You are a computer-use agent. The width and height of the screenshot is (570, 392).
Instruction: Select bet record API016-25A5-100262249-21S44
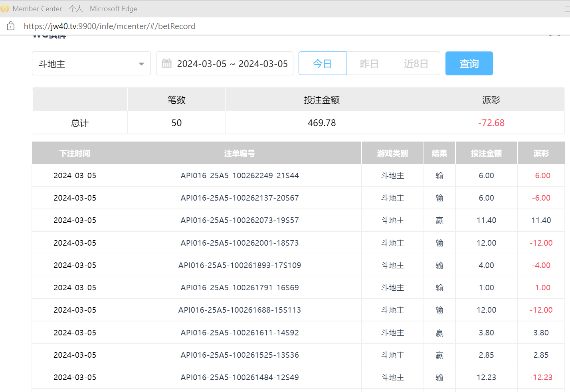[239, 175]
